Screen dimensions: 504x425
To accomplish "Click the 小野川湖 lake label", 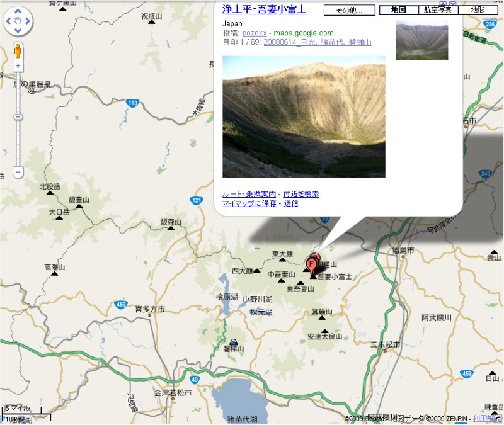I will pos(258,299).
